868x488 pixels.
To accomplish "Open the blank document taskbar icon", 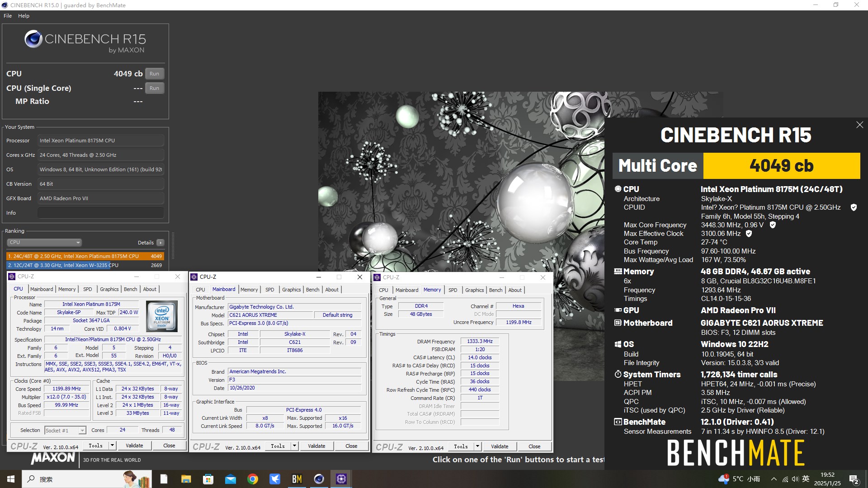I will coord(164,479).
